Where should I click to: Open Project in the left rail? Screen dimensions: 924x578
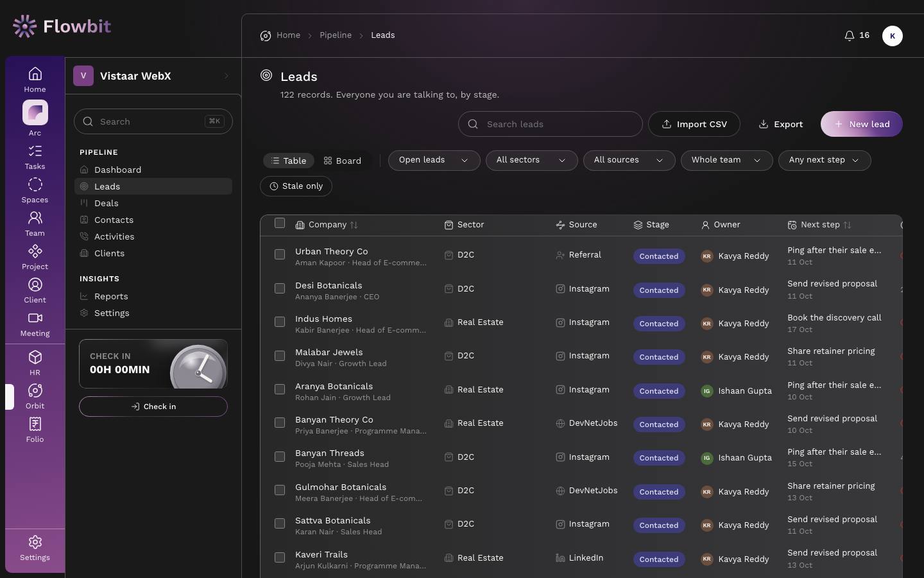click(35, 258)
